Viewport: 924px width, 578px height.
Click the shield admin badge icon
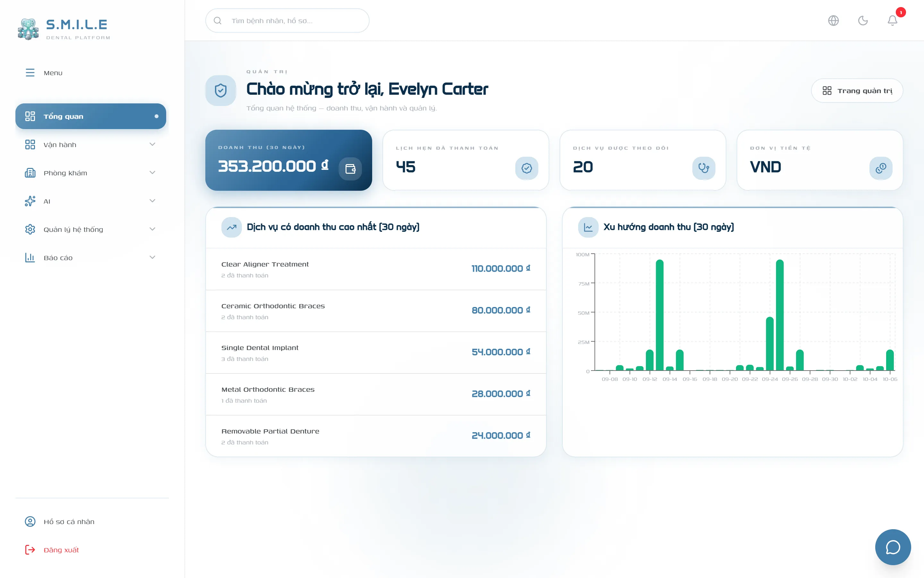click(221, 91)
